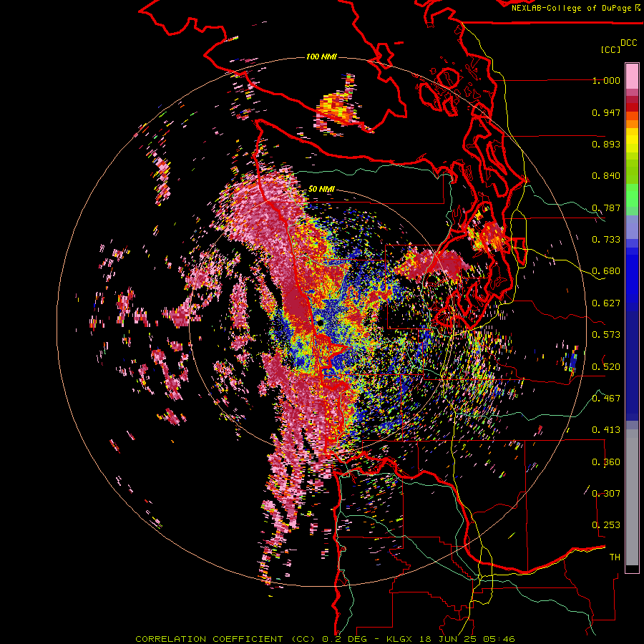This screenshot has height=644, width=644.
Task: Click the 1.000 color scale value
Action: pos(606,80)
